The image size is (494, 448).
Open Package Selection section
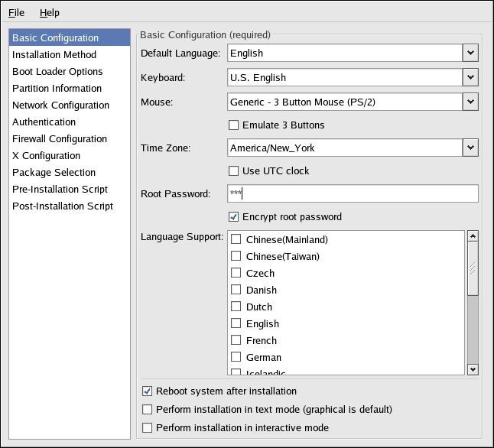pos(54,173)
